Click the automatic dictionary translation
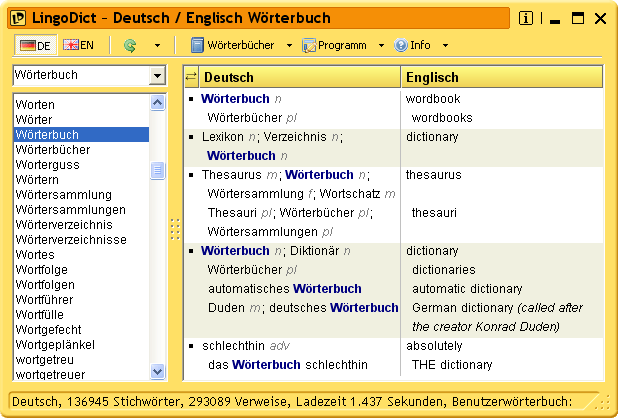The image size is (619, 419). click(x=467, y=289)
